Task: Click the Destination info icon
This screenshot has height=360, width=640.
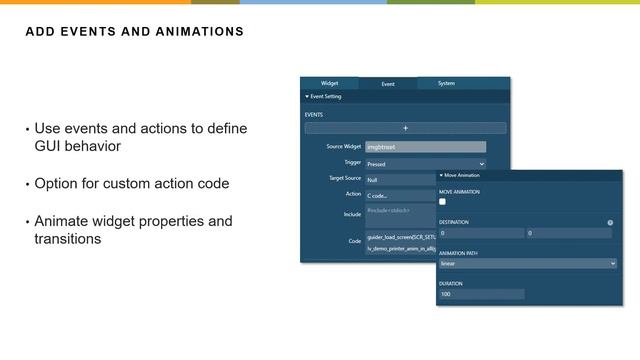Action: (610, 223)
